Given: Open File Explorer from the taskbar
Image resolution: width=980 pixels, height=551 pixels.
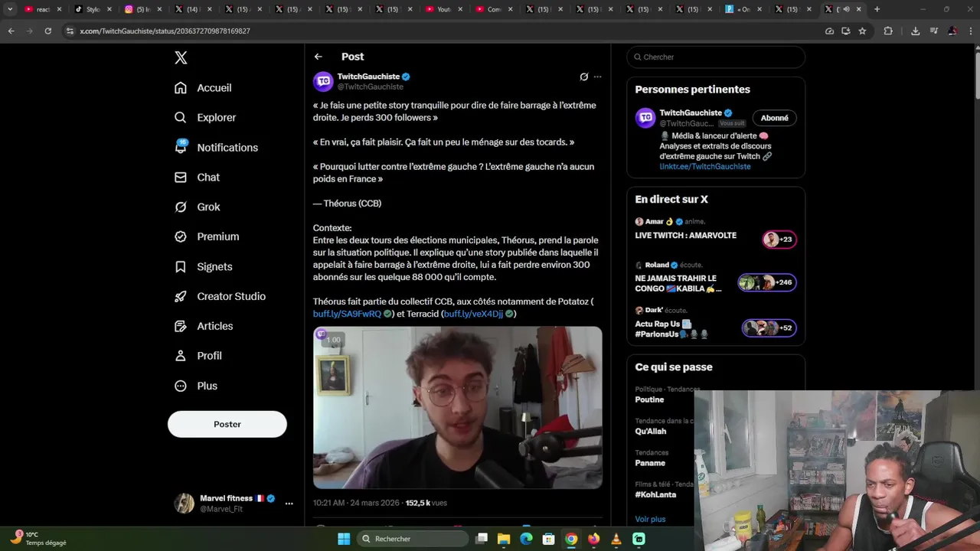Looking at the screenshot, I should (504, 539).
